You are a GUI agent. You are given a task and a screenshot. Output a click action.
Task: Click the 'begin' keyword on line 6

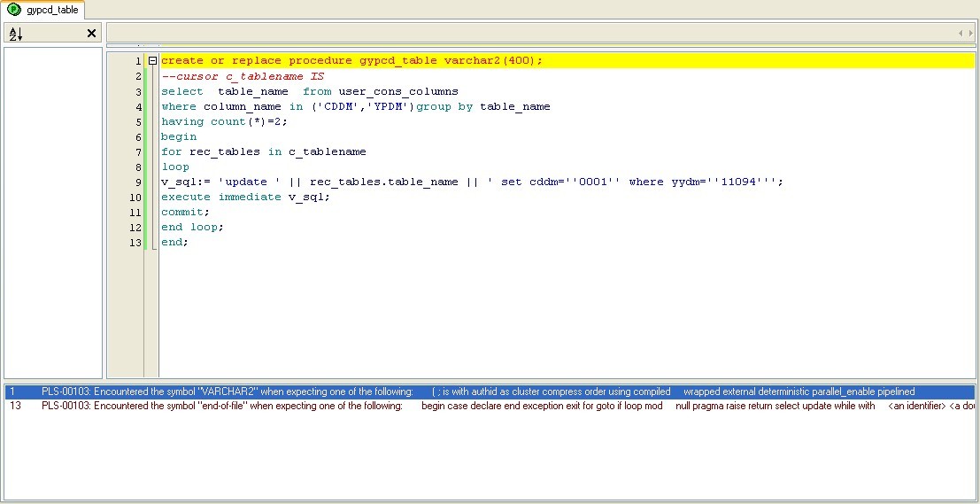(179, 137)
